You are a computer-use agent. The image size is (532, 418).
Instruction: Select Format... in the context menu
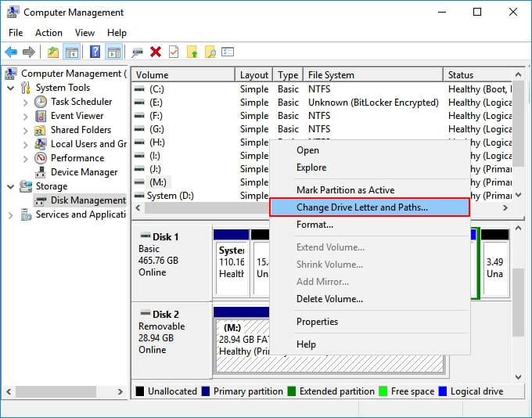315,225
